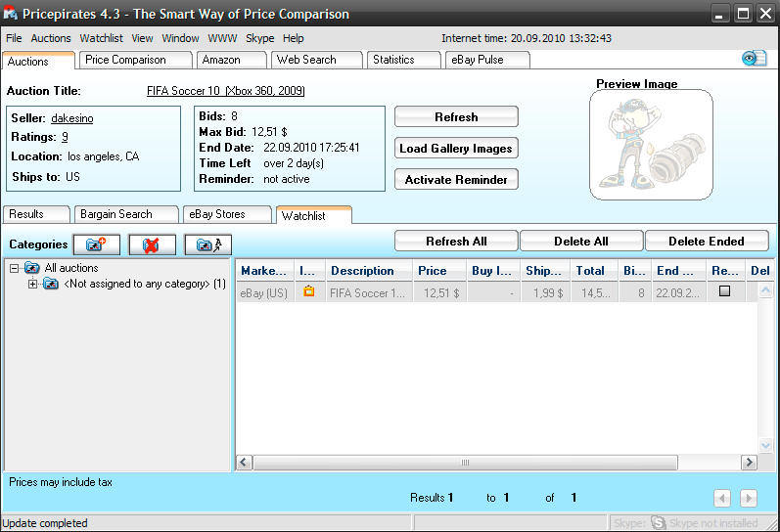Switch to the Web Search tab
The width and height of the screenshot is (780, 532).
click(x=317, y=60)
